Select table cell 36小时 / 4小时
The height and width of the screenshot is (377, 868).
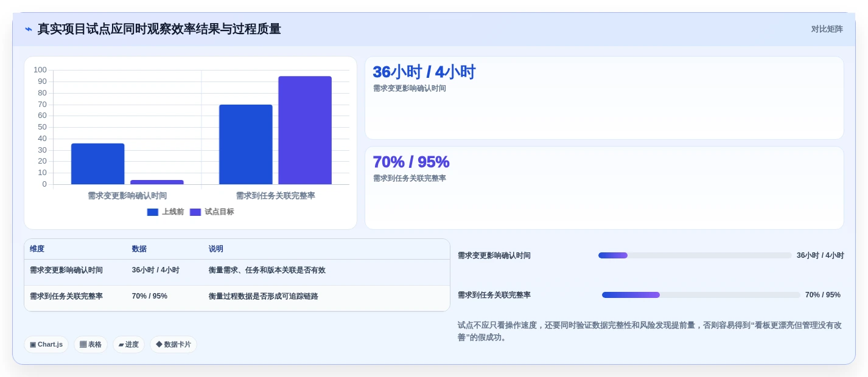tap(156, 271)
